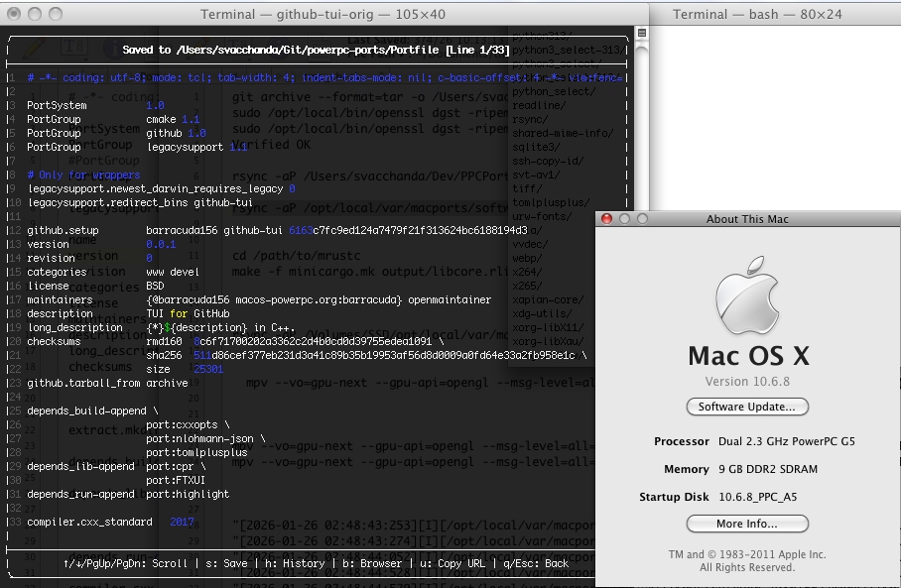Click 'legacysupport 1.1' PortGroup value

[x=196, y=147]
